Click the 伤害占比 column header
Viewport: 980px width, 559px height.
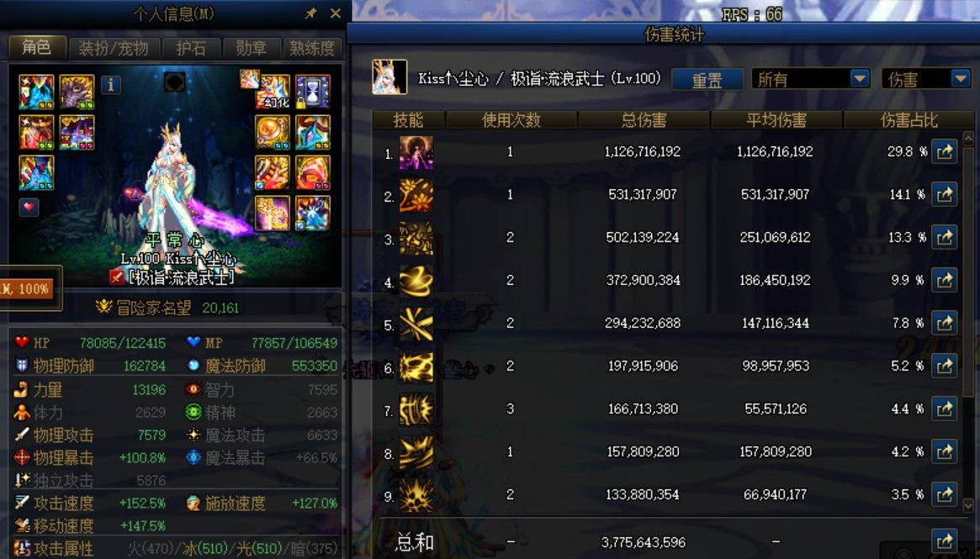[908, 120]
